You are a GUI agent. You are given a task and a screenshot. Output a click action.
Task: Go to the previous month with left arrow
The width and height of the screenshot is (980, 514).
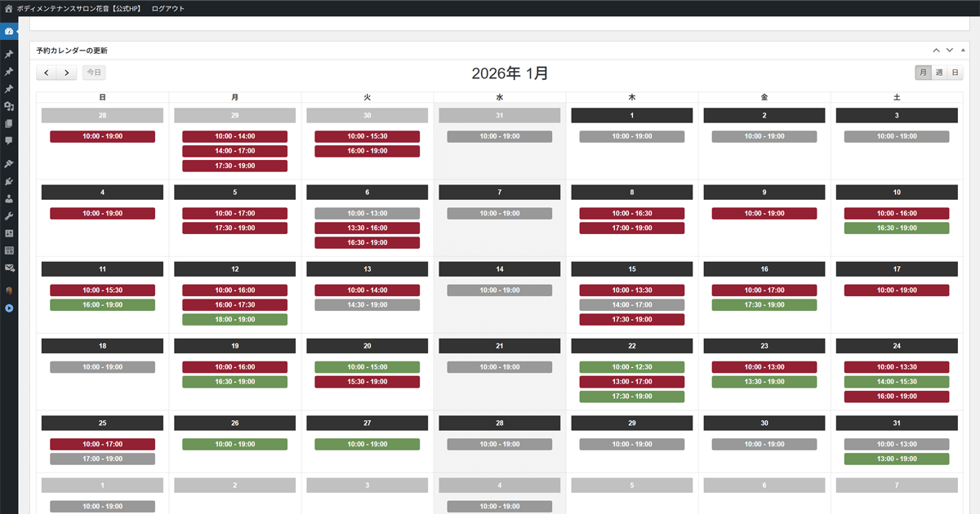[x=47, y=73]
